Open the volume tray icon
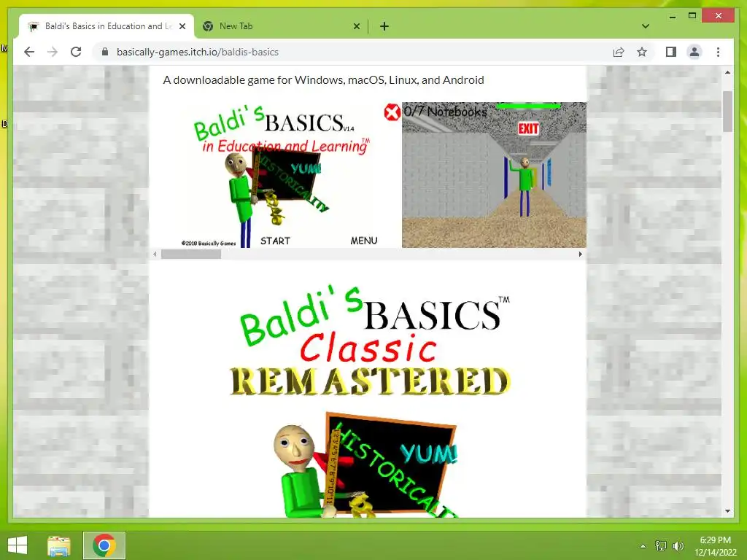747x560 pixels. click(x=678, y=545)
